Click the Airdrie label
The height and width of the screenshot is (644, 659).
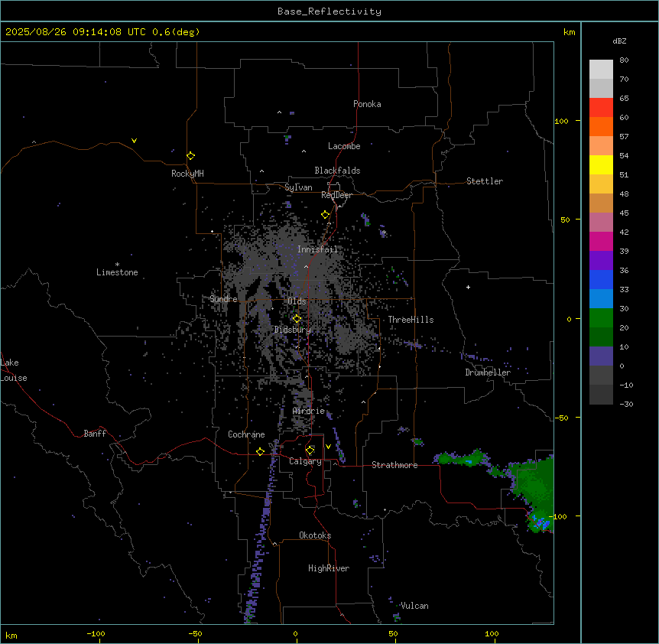click(x=309, y=411)
